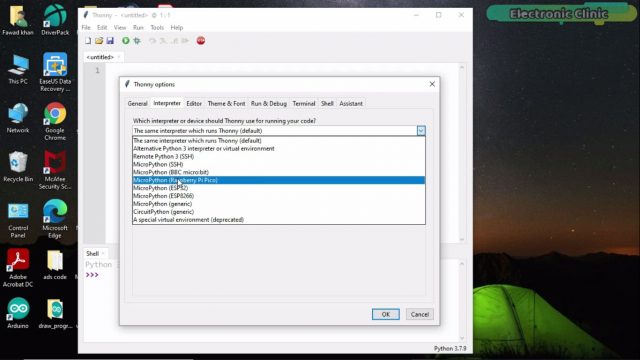Choose MicroPython (BBC micro:bit) option
This screenshot has width=640, height=360.
(279, 172)
